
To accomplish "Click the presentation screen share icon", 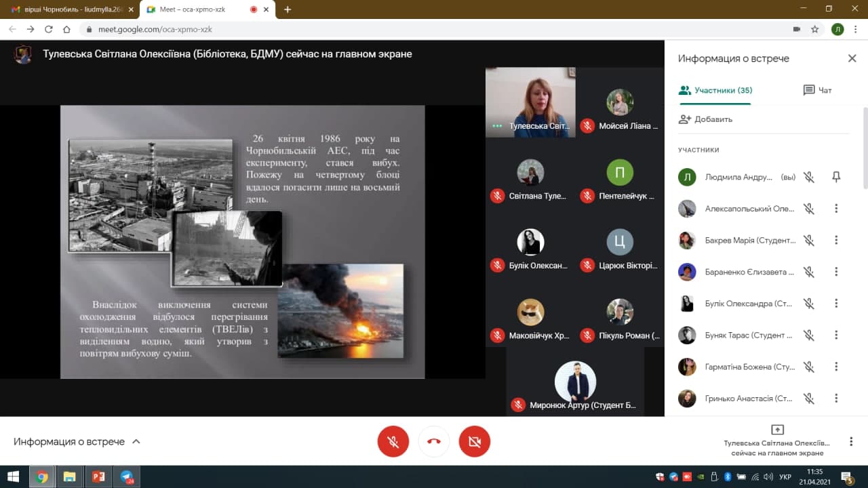I will 777,430.
